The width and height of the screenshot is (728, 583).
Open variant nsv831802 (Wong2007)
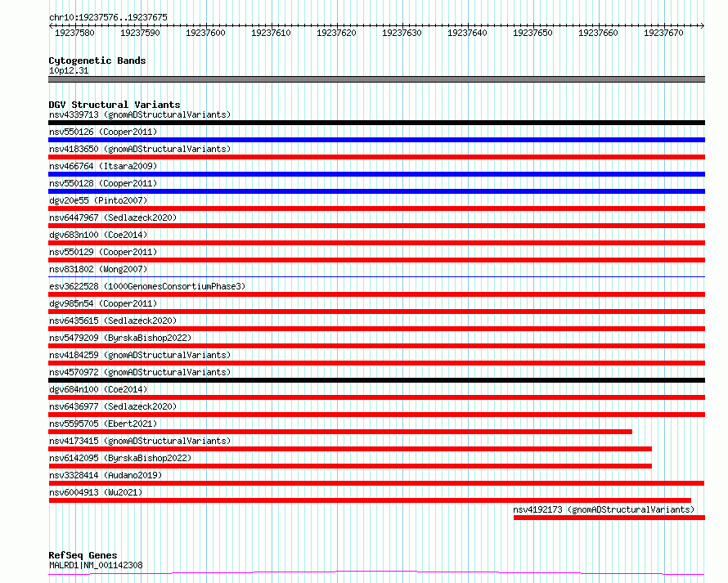98,269
